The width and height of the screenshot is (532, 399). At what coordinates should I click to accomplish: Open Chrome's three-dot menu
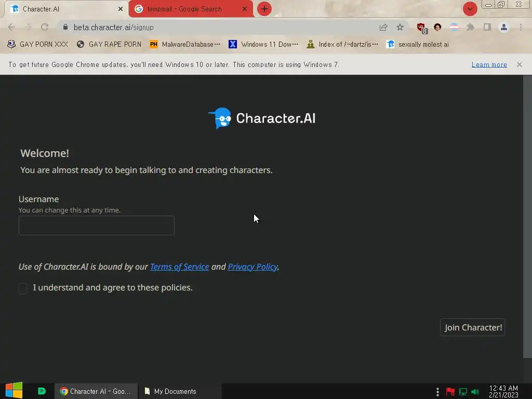521,27
